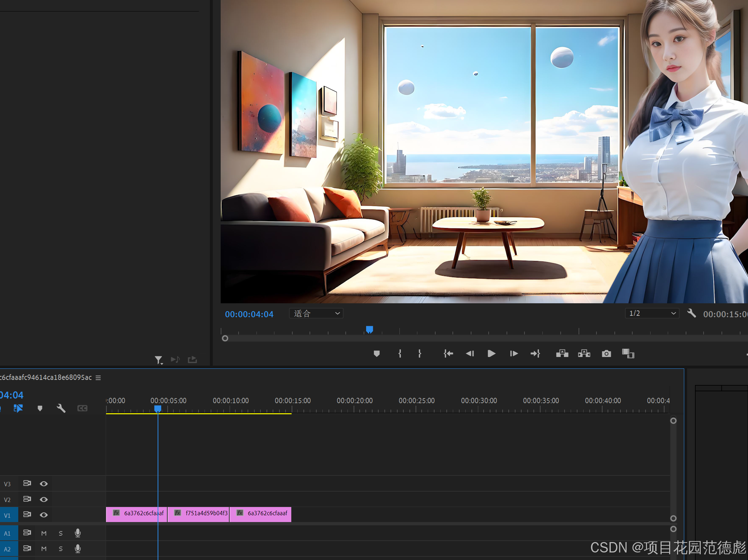Open the 适合 zoom level dropdown
The width and height of the screenshot is (748, 560).
[316, 314]
